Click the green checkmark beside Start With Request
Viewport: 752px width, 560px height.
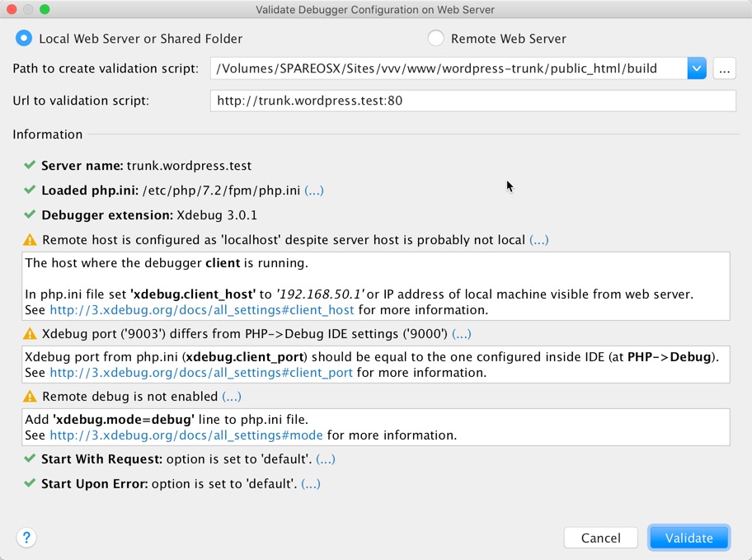(30, 459)
